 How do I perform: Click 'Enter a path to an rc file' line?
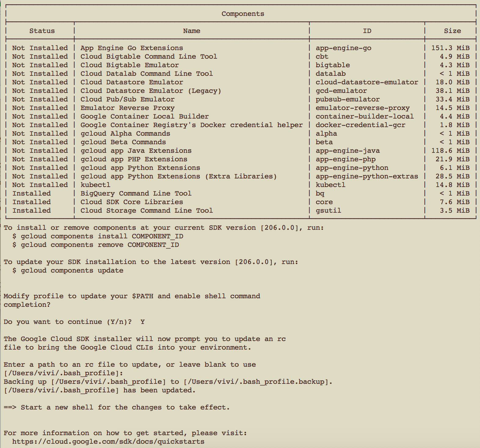point(130,365)
